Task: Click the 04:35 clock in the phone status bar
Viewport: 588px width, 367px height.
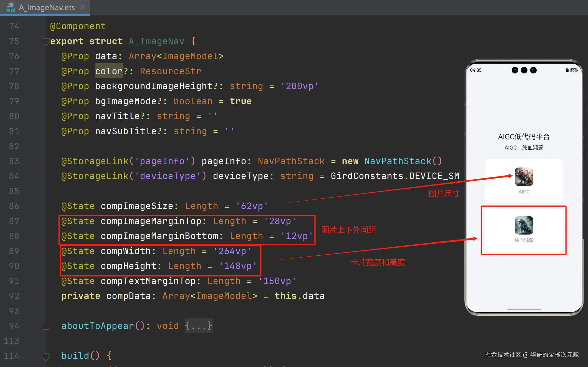Action: coord(476,70)
